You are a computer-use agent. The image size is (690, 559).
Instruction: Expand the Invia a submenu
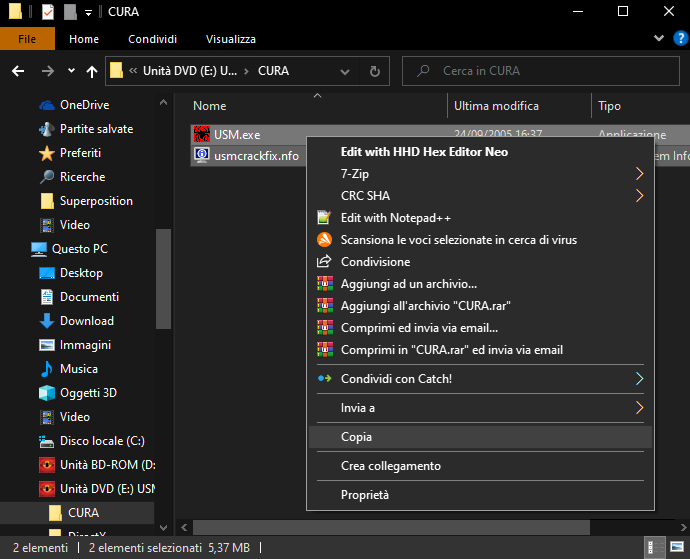639,408
